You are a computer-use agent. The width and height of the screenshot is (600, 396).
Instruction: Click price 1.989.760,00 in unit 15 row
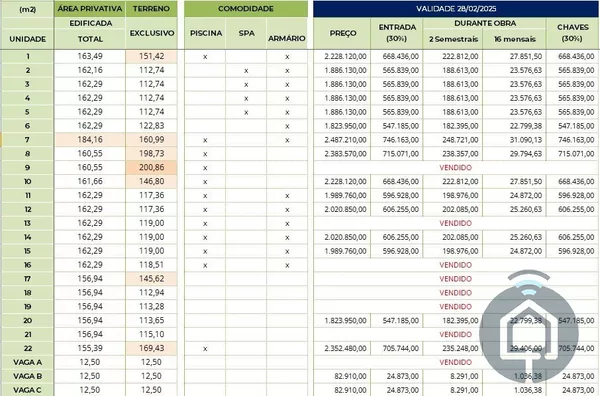click(x=345, y=251)
